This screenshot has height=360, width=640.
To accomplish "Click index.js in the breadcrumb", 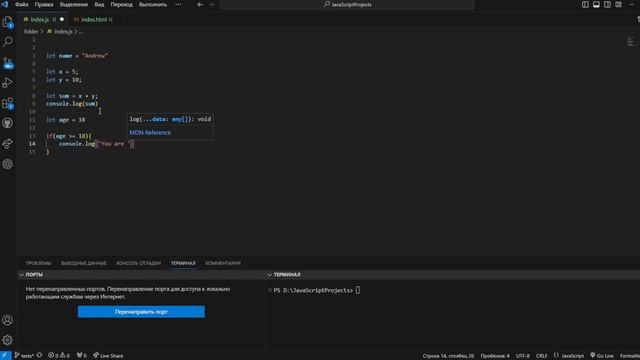I will [63, 31].
